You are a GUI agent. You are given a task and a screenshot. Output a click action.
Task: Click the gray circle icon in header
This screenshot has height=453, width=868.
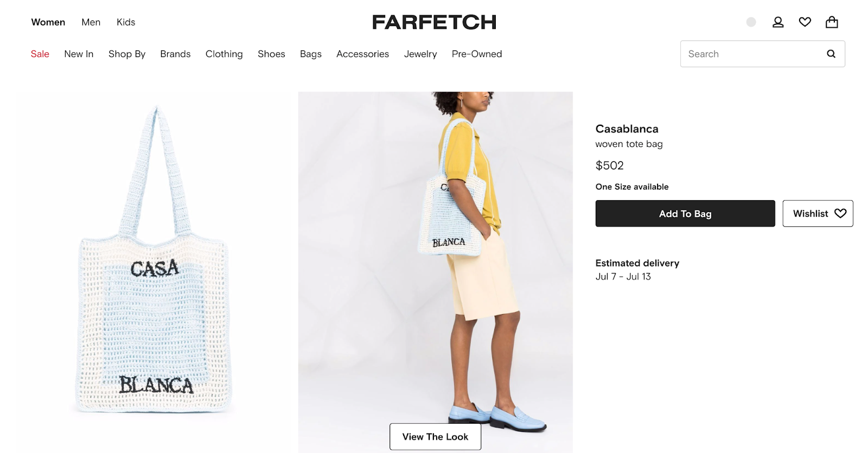tap(751, 22)
